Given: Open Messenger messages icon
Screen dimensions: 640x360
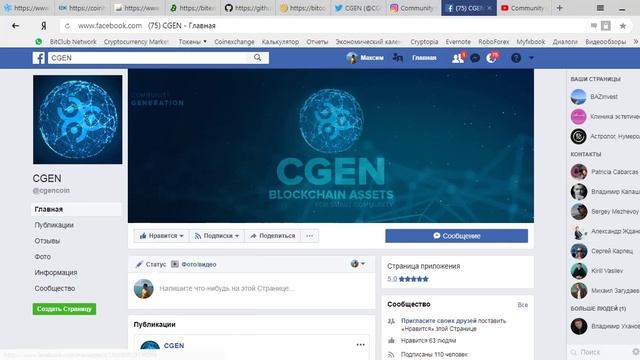Looking at the screenshot, I should (475, 58).
